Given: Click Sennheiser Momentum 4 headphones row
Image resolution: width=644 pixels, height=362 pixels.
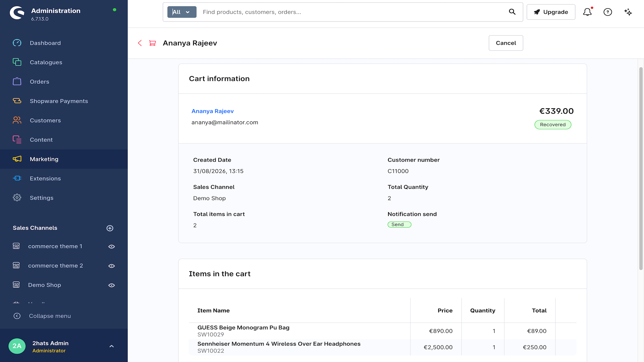Looking at the screenshot, I should 382,347.
